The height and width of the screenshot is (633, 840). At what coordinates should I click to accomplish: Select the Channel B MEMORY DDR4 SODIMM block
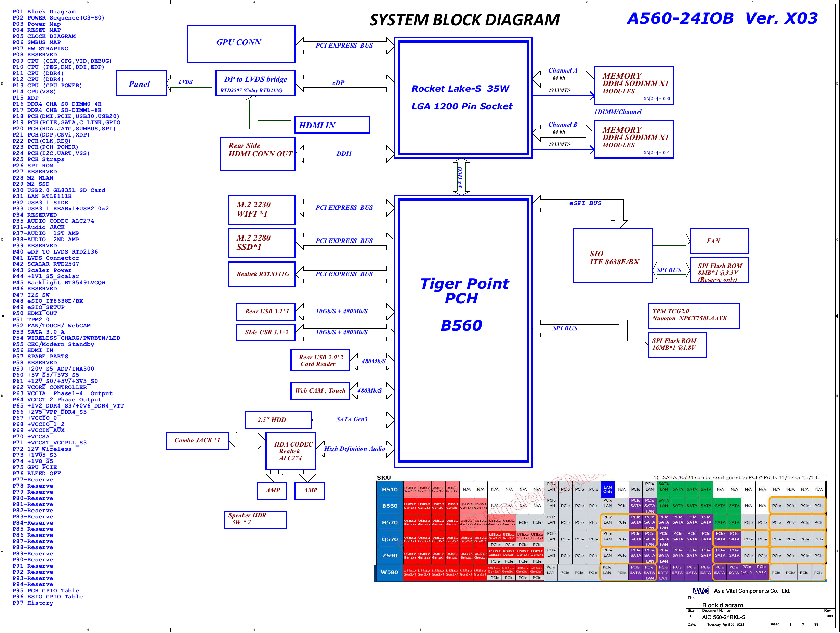pos(634,140)
